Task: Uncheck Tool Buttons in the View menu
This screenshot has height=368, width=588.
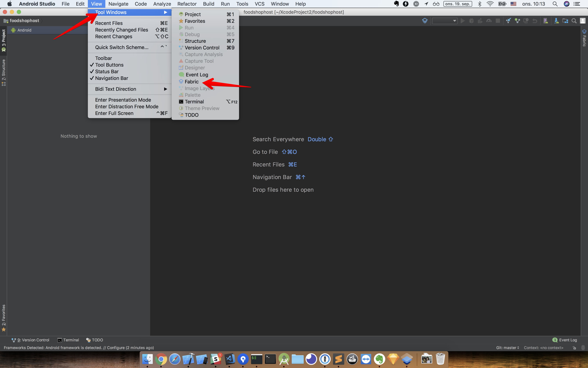Action: pos(129,65)
